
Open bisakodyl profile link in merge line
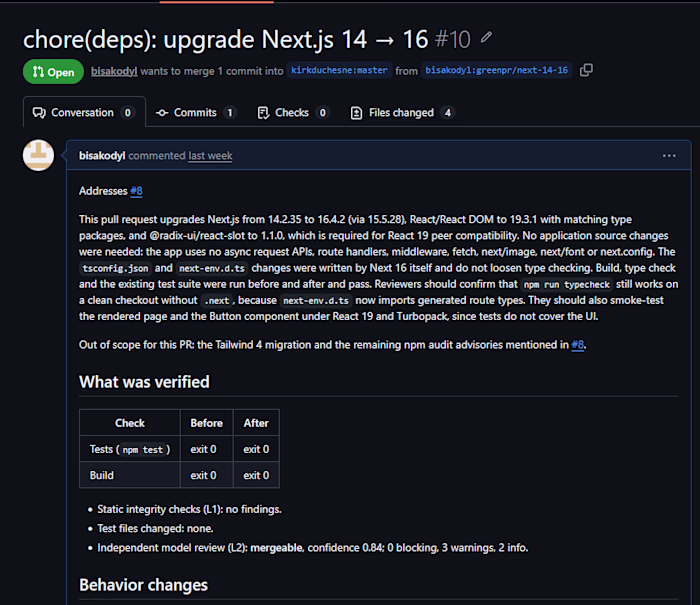(x=114, y=71)
